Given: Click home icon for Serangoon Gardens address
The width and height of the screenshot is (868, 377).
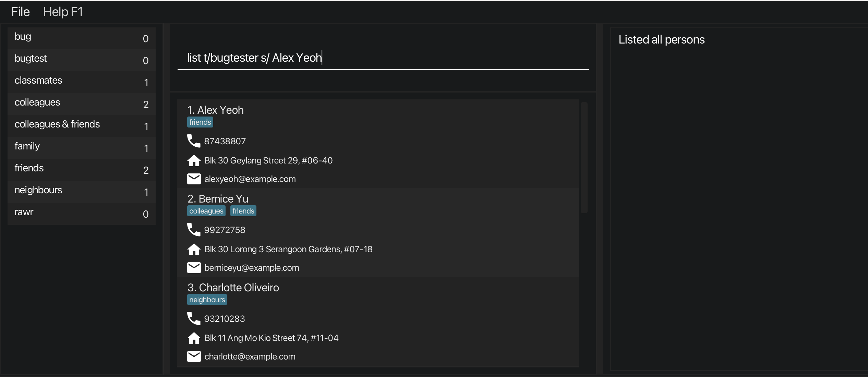Looking at the screenshot, I should click(194, 249).
